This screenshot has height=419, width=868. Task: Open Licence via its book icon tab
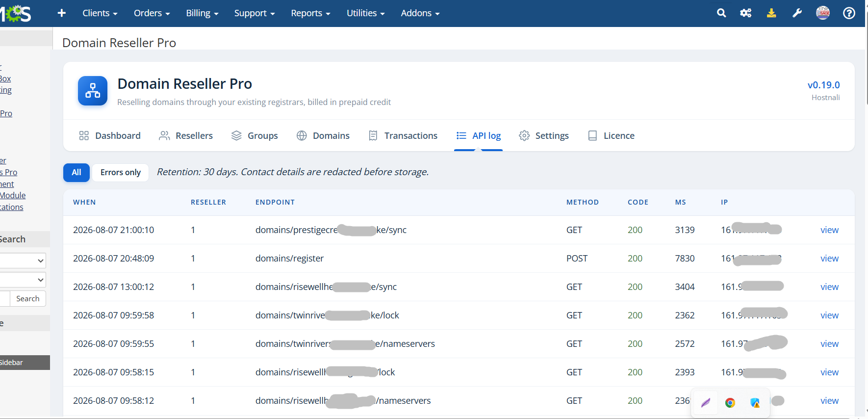click(x=611, y=136)
